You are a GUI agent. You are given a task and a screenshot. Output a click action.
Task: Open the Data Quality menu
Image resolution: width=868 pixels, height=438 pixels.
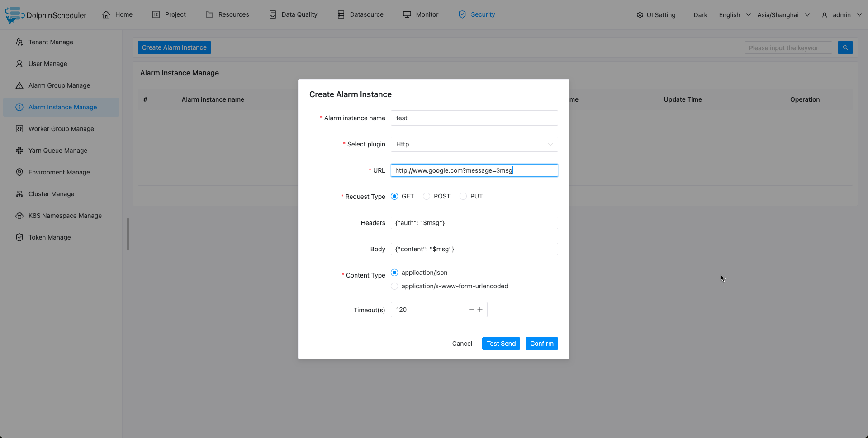coord(293,14)
